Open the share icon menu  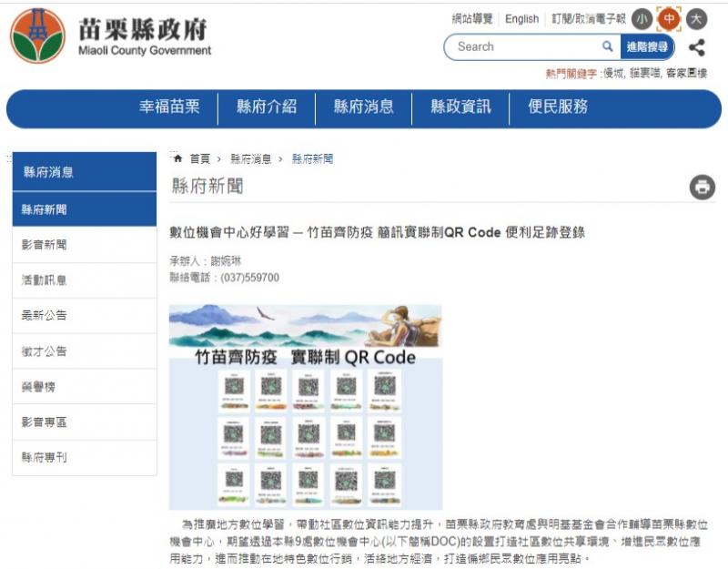tap(697, 47)
